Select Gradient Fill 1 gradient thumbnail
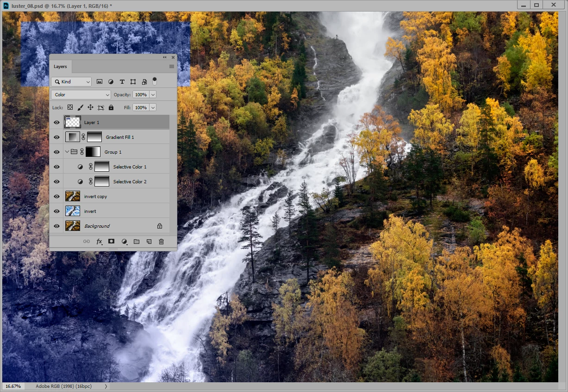 pos(73,137)
